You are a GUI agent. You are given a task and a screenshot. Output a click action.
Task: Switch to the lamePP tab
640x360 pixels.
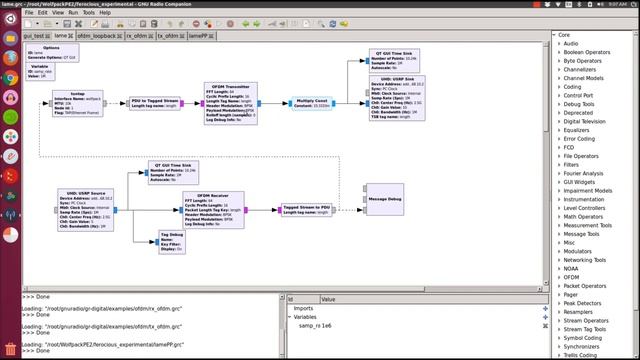click(198, 36)
